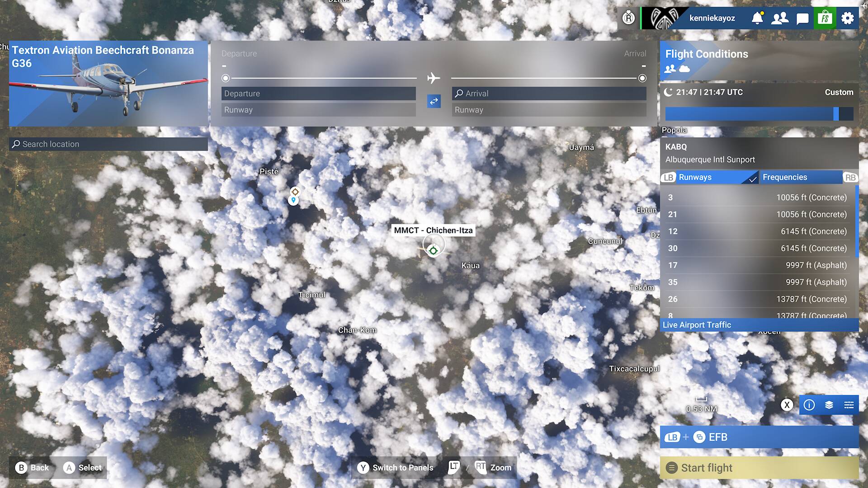Click the arrival route endpoint marker
Screen dimensions: 868x488
pyautogui.click(x=642, y=78)
